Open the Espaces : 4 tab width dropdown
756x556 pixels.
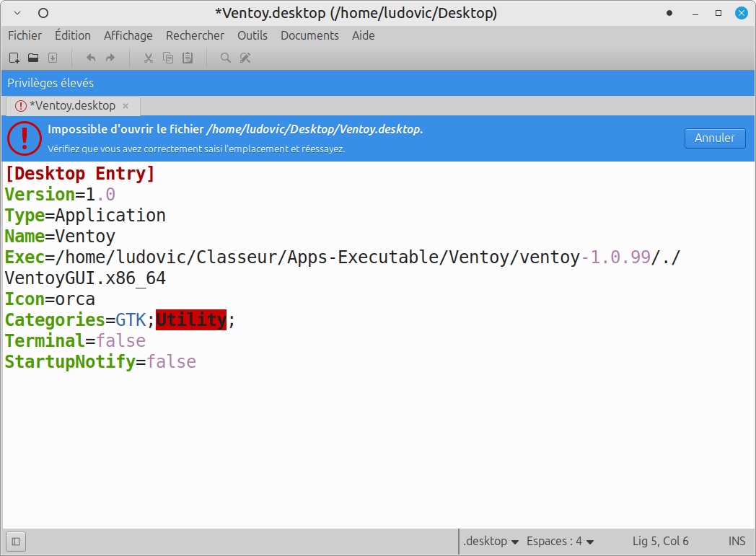tap(560, 542)
